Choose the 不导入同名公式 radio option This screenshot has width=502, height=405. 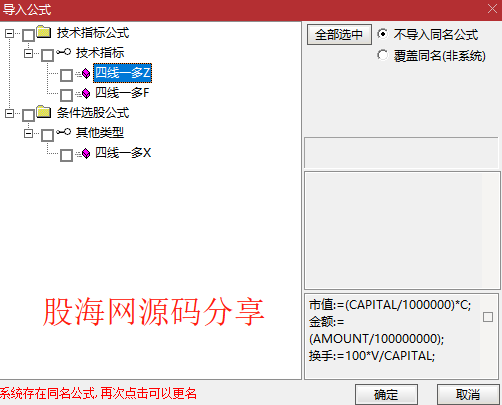coord(383,34)
